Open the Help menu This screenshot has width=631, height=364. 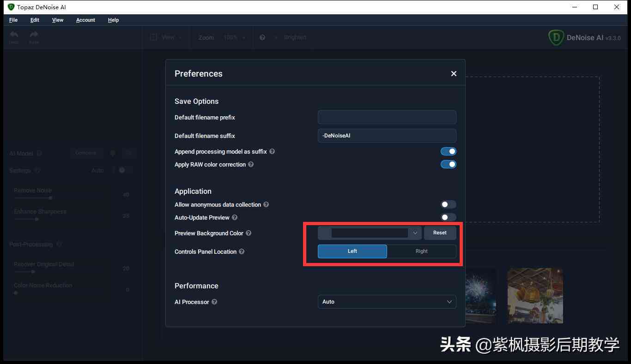pyautogui.click(x=113, y=20)
